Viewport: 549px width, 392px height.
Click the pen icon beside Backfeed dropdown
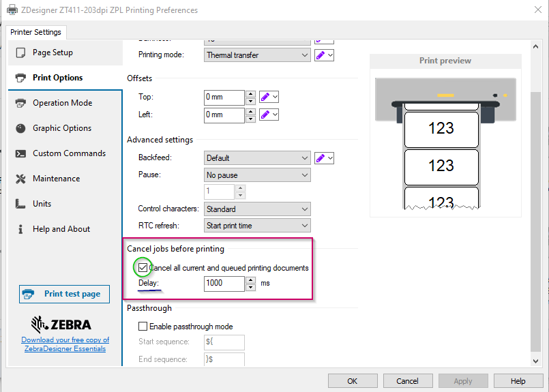coord(321,158)
